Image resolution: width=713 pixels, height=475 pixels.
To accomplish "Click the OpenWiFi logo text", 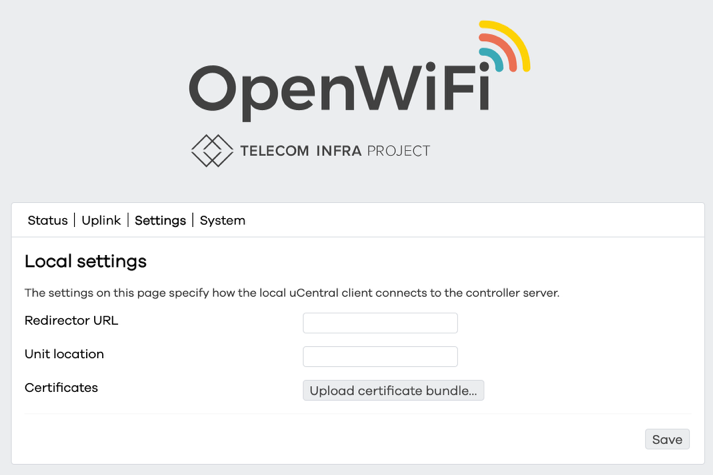I will [340, 88].
